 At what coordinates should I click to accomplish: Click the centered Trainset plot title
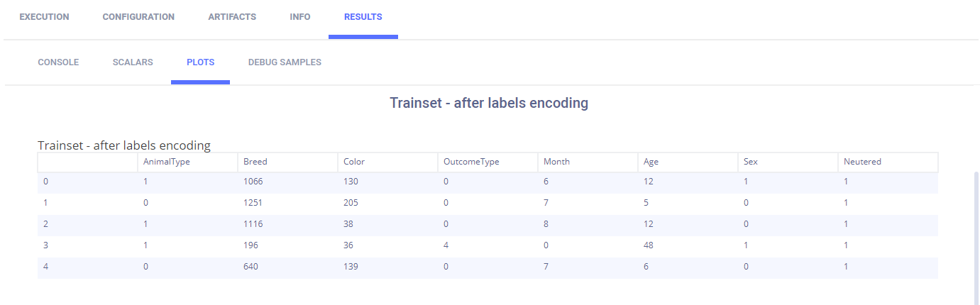[489, 103]
